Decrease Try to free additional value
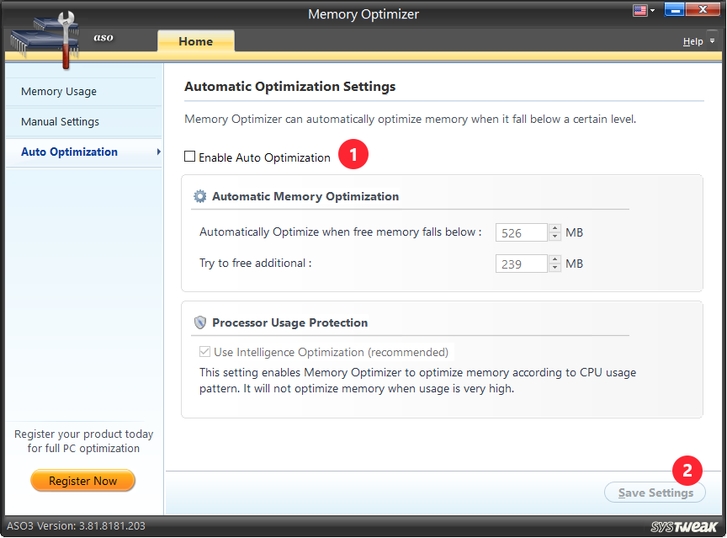This screenshot has width=727, height=538. pos(555,268)
